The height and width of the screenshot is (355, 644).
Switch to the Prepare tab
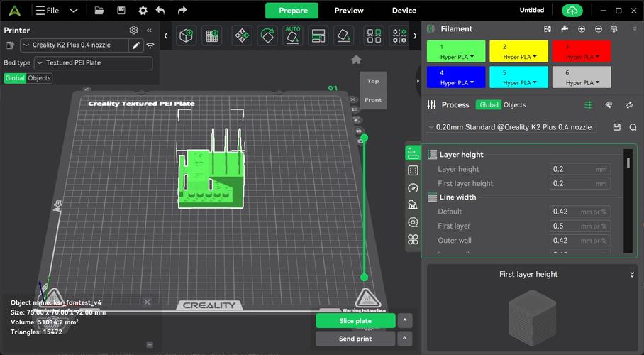292,11
